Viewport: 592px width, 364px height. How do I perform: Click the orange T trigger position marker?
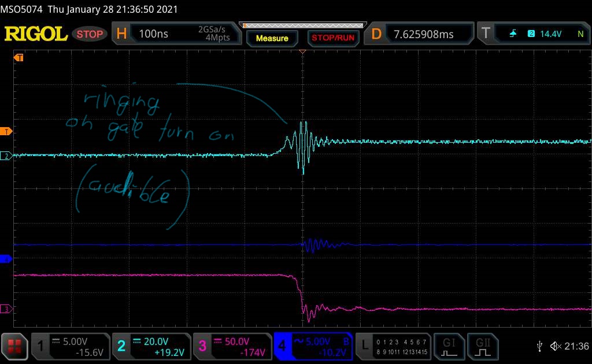18,57
